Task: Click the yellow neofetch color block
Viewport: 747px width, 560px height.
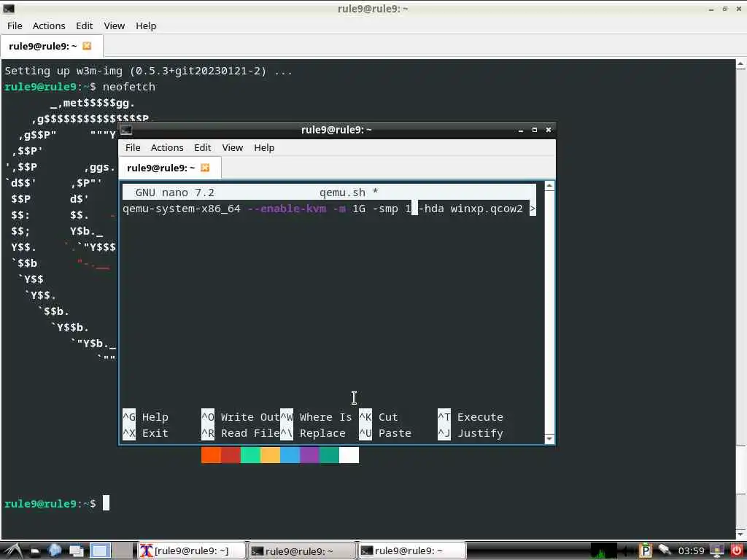Action: (270, 455)
